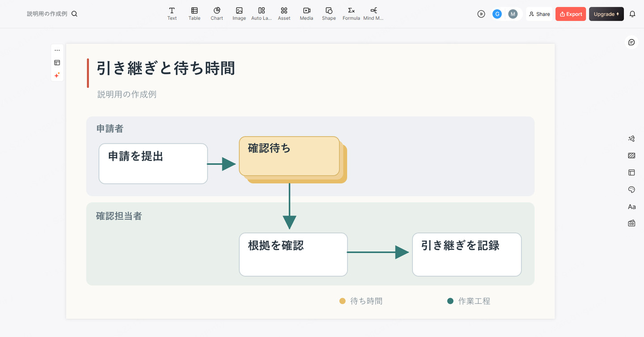Screen dimensions: 644x337
Task: Open the layout icon in the right sidebar
Action: pyautogui.click(x=631, y=172)
